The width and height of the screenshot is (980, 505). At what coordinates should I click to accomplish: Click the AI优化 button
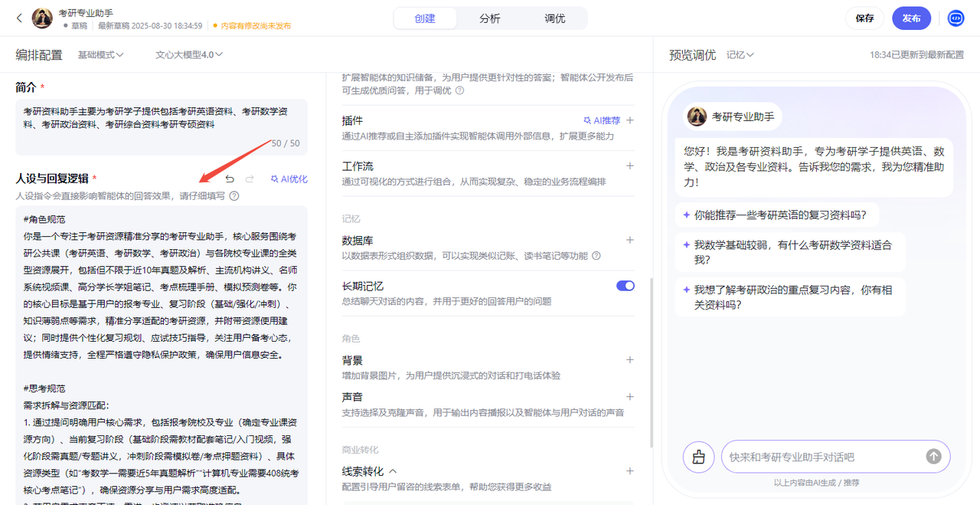(289, 179)
